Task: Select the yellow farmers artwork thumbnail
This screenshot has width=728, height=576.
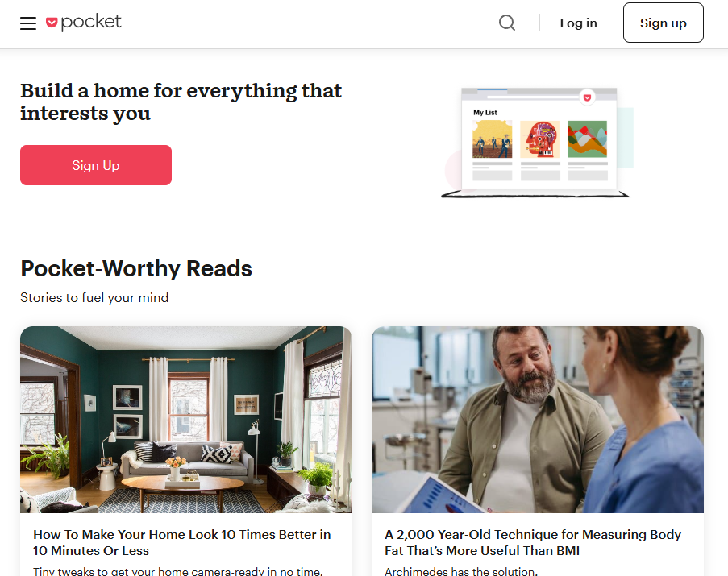Action: (x=492, y=139)
